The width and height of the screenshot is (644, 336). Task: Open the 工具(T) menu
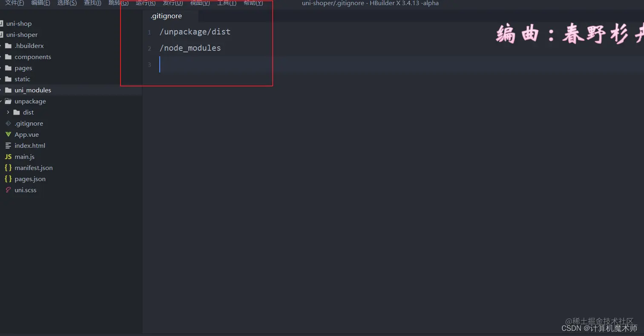click(x=227, y=3)
